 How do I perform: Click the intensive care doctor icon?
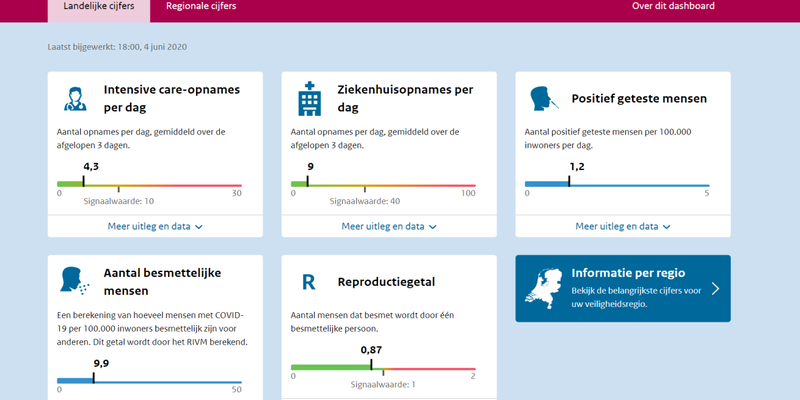(x=75, y=98)
